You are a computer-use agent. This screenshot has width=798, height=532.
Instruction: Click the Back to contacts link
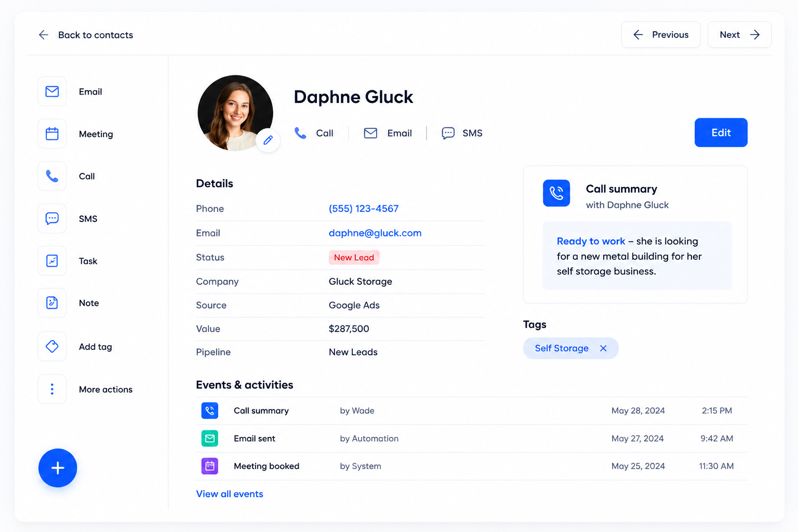tap(96, 35)
